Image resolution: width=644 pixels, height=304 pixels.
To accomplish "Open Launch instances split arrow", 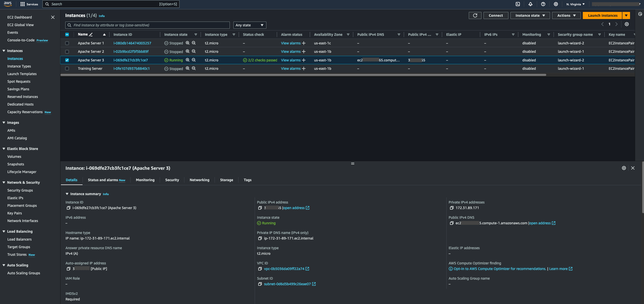I will [x=626, y=15].
